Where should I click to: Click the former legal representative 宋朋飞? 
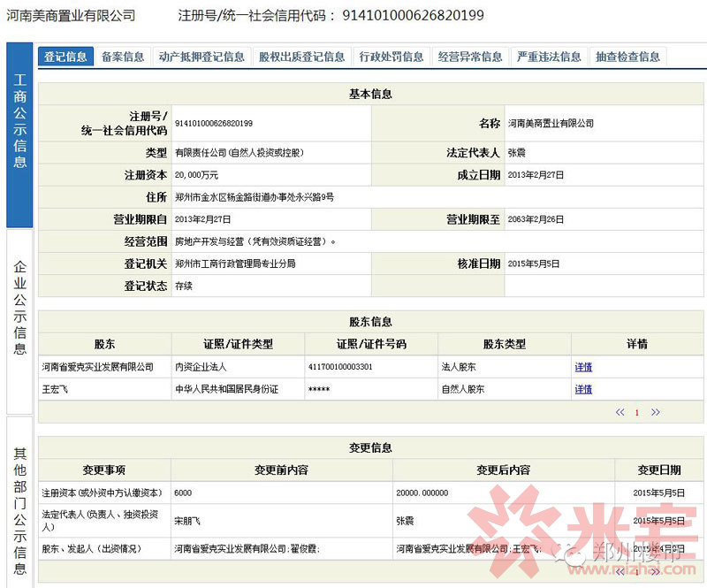[187, 521]
